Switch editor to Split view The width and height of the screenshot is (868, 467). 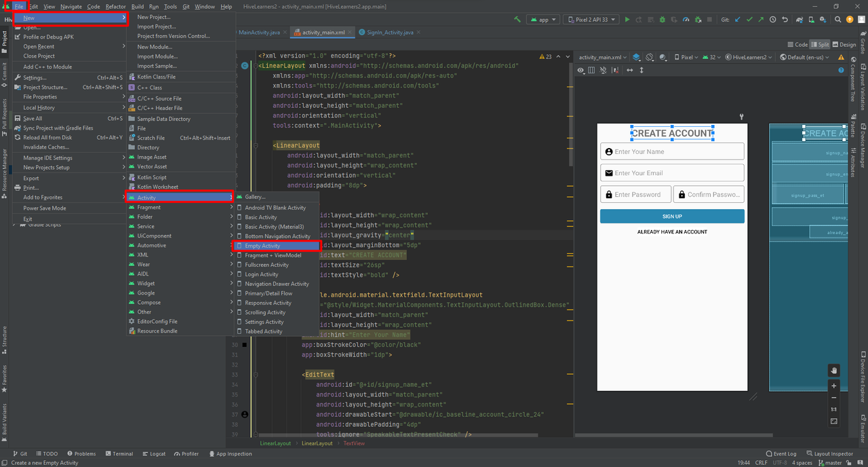(819, 45)
